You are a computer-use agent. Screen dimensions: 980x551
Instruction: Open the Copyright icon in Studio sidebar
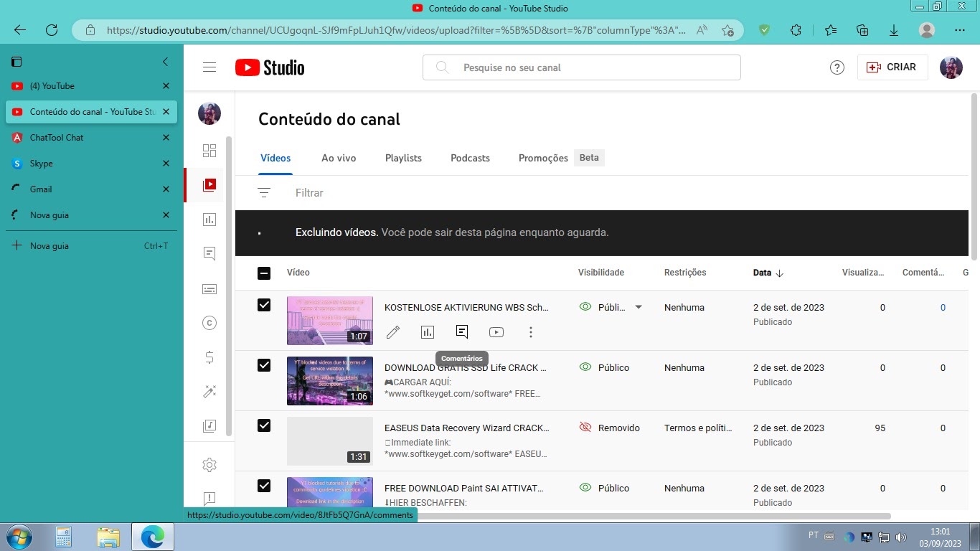tap(209, 323)
